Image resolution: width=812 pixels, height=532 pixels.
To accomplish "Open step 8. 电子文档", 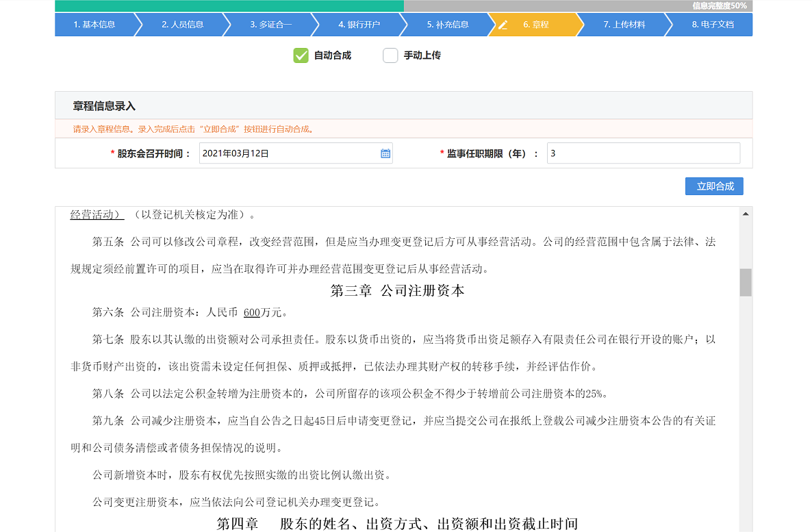I will click(x=713, y=25).
